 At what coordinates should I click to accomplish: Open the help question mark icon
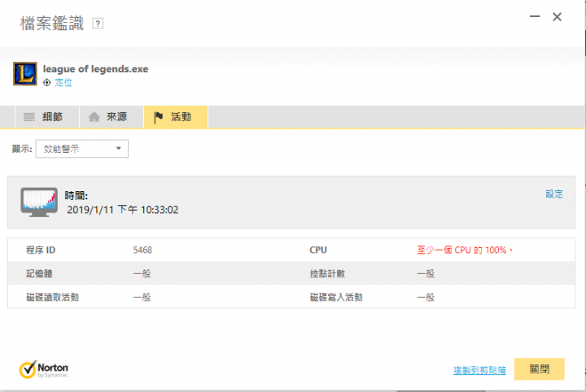click(x=98, y=24)
